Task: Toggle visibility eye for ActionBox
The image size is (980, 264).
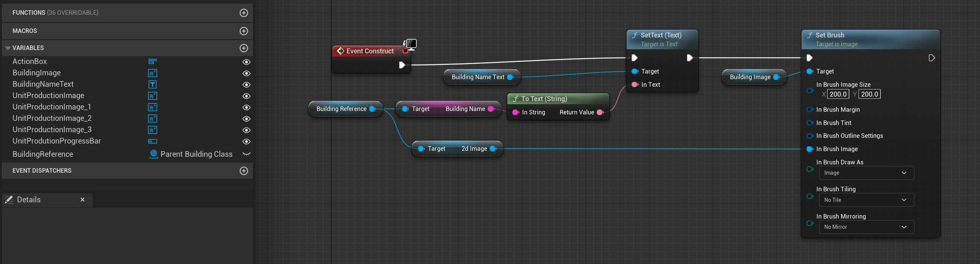Action: pyautogui.click(x=247, y=62)
